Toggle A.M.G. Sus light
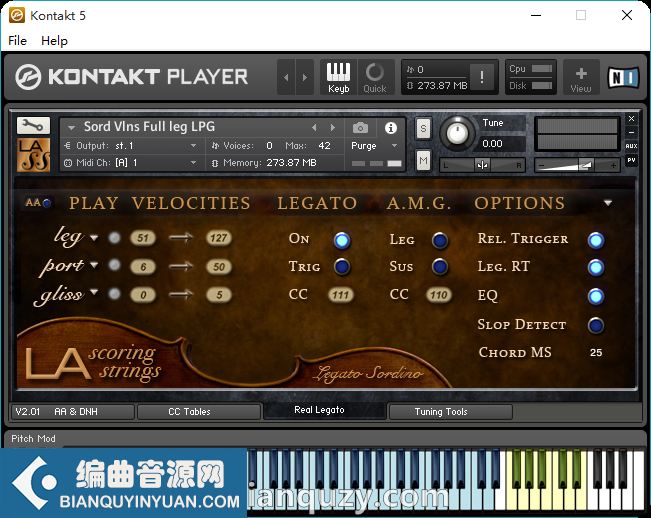The height and width of the screenshot is (518, 651). click(x=440, y=267)
